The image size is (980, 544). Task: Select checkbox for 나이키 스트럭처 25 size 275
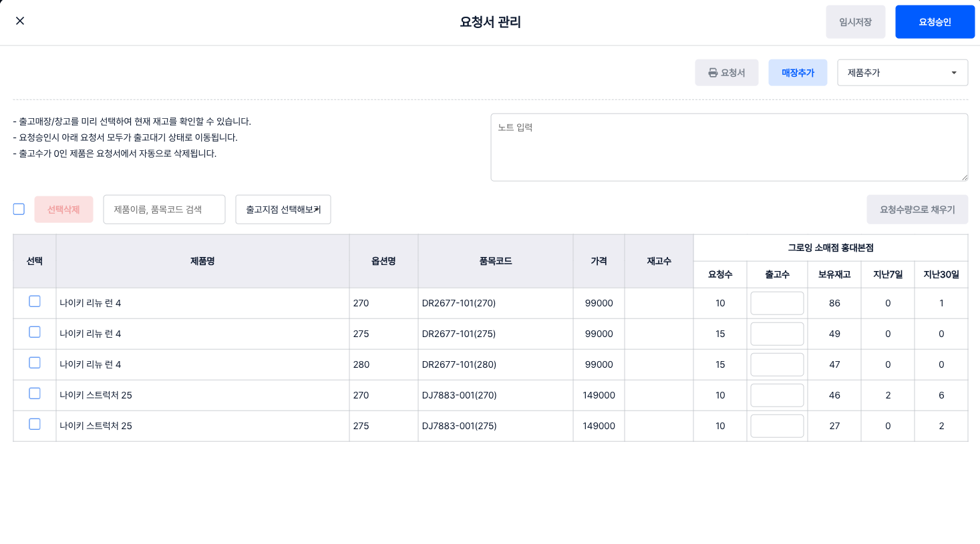pos(35,425)
